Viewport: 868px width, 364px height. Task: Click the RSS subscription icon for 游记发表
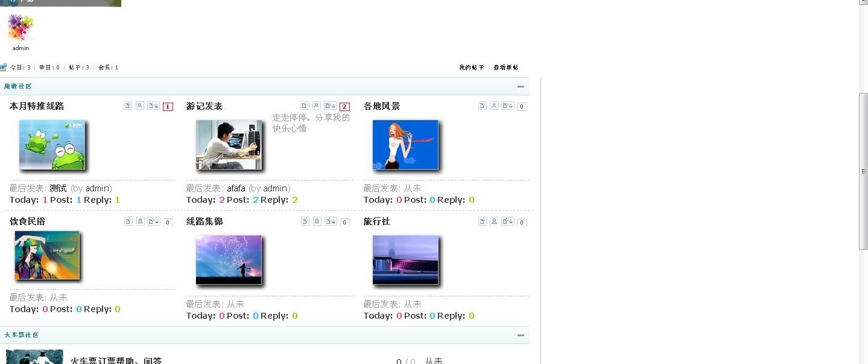coord(316,105)
